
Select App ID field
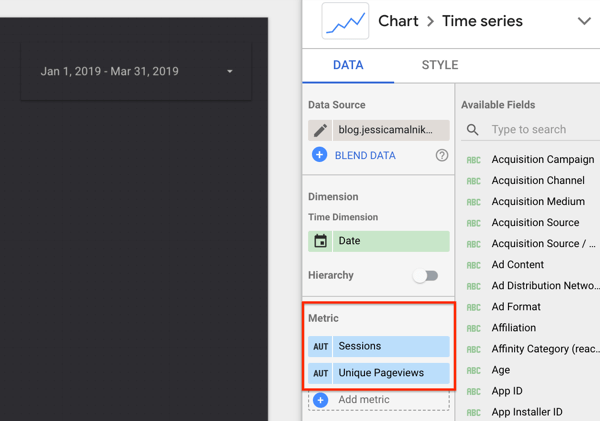click(507, 391)
